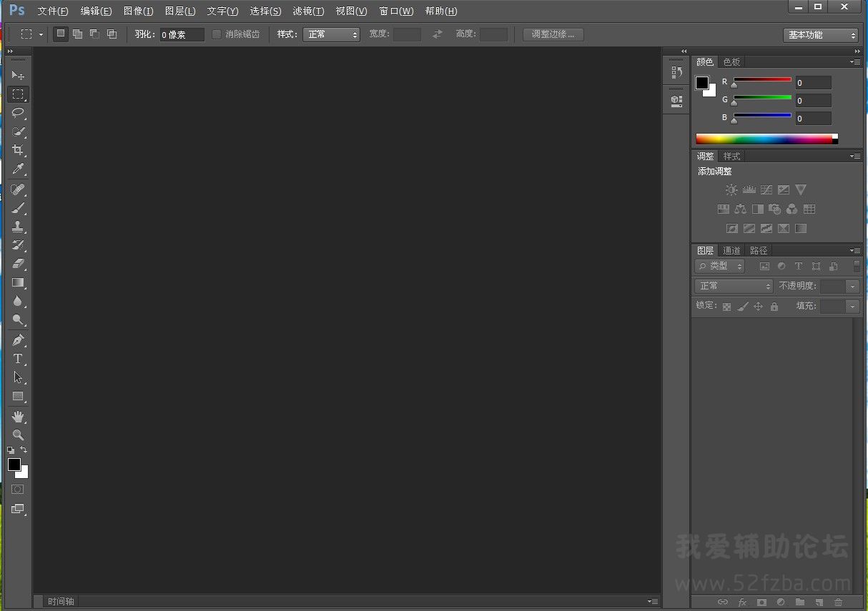Select the Pen tool
Viewport: 868px width, 611px height.
pyautogui.click(x=18, y=340)
